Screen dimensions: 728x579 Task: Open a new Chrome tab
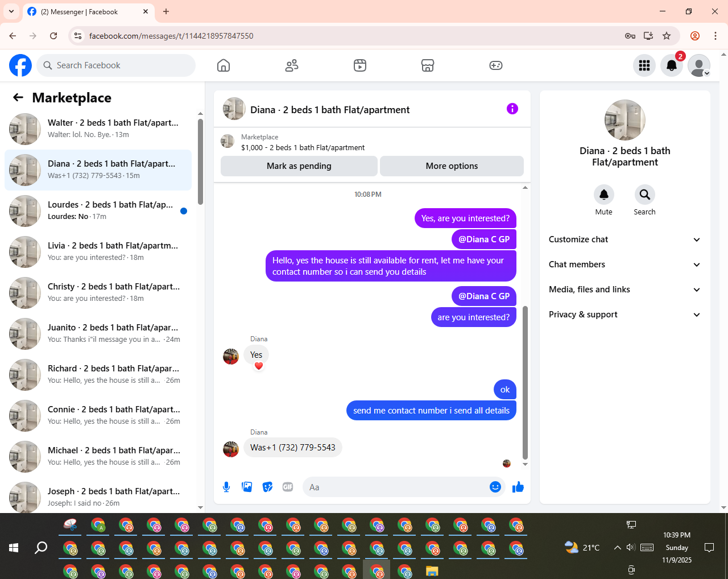coord(166,11)
